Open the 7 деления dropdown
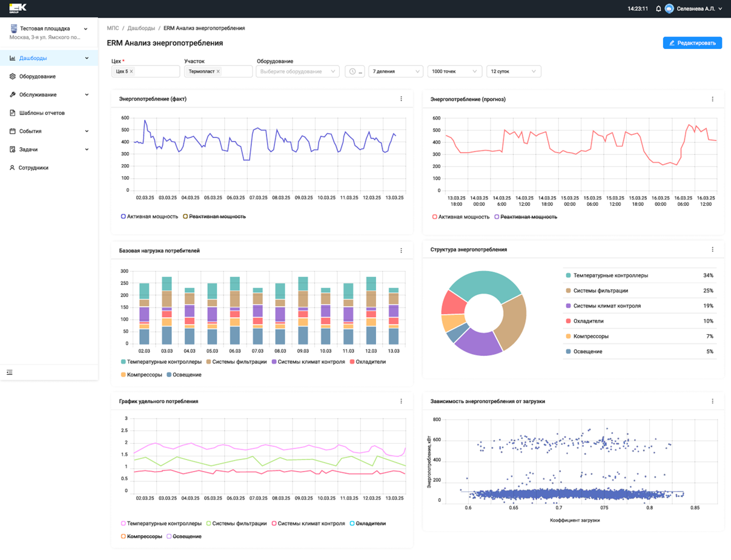 click(x=395, y=71)
